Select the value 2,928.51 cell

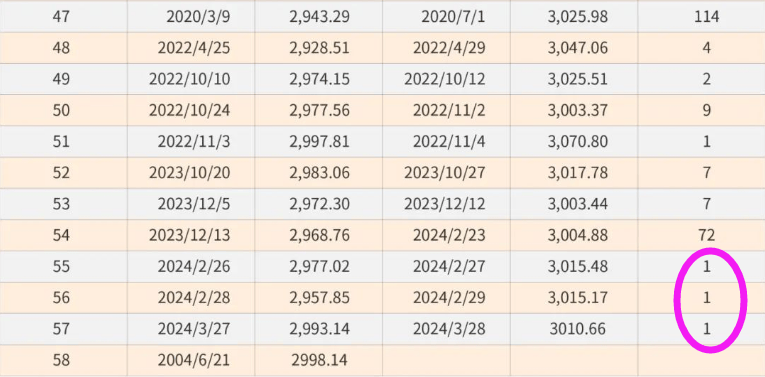pos(319,48)
